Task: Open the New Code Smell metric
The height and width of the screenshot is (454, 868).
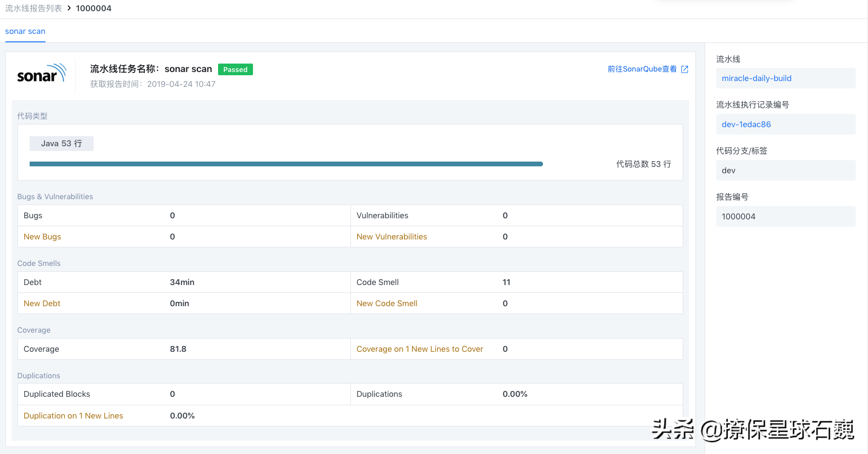Action: point(386,304)
